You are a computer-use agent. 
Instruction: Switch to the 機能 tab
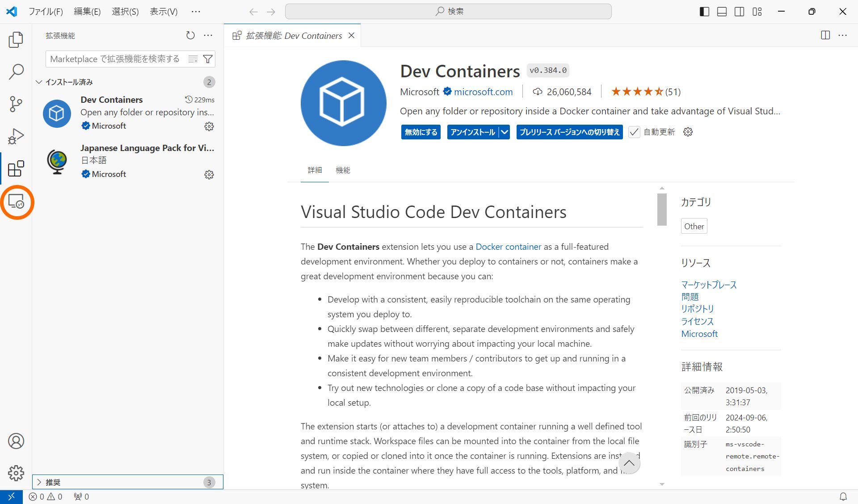[343, 170]
